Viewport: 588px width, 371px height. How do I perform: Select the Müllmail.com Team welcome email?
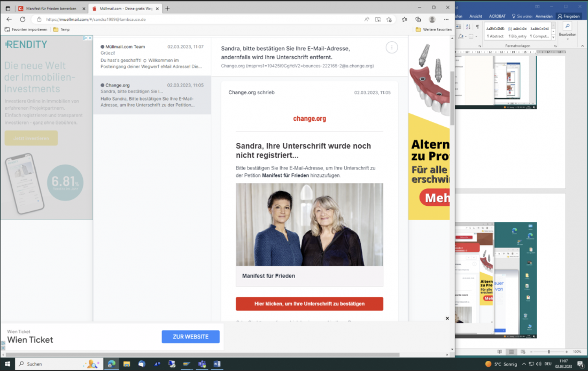(152, 57)
